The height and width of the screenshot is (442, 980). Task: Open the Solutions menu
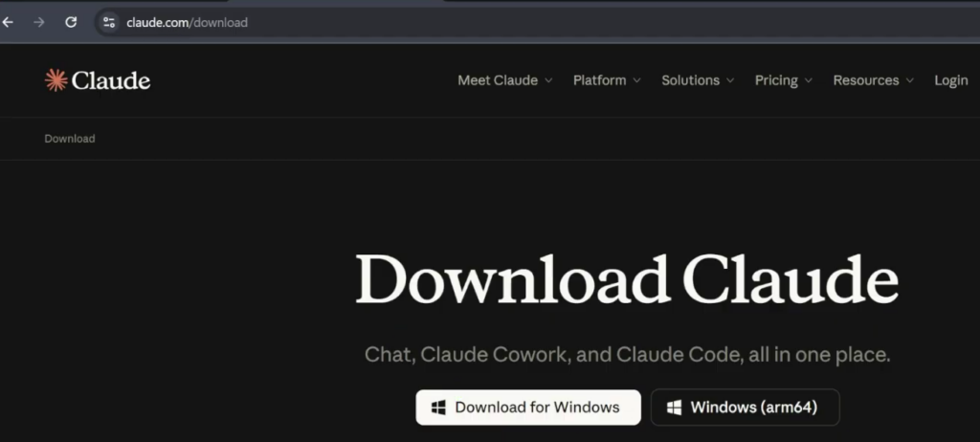[x=698, y=80]
